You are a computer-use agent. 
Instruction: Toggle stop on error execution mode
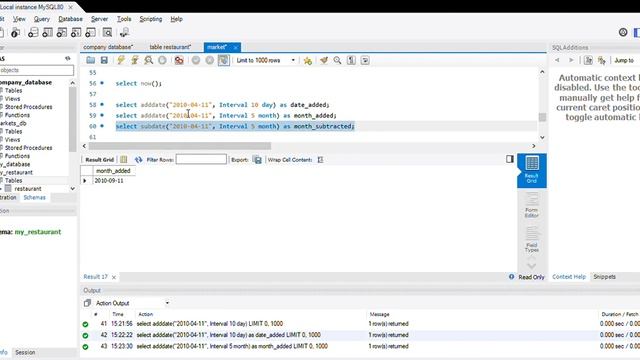(x=179, y=60)
